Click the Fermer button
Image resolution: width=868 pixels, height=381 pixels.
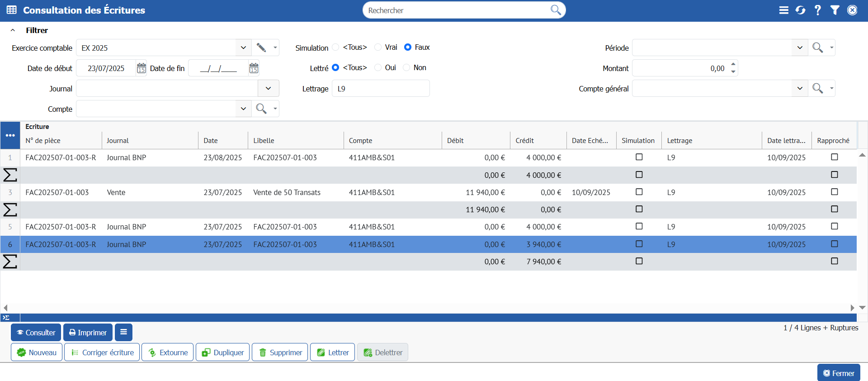tap(838, 373)
